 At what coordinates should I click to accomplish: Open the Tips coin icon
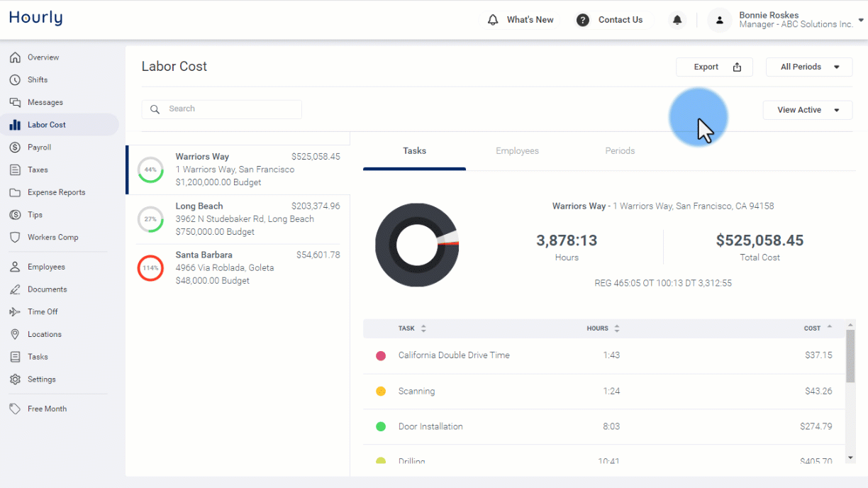pyautogui.click(x=15, y=215)
